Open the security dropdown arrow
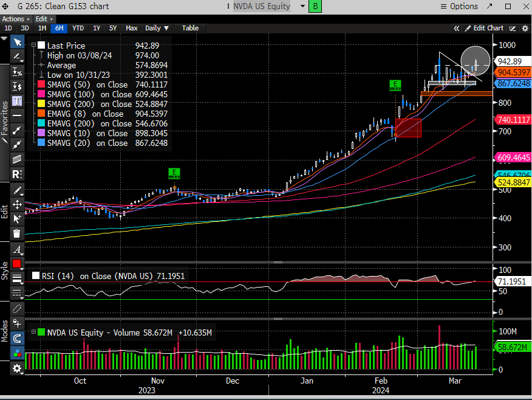 point(302,6)
